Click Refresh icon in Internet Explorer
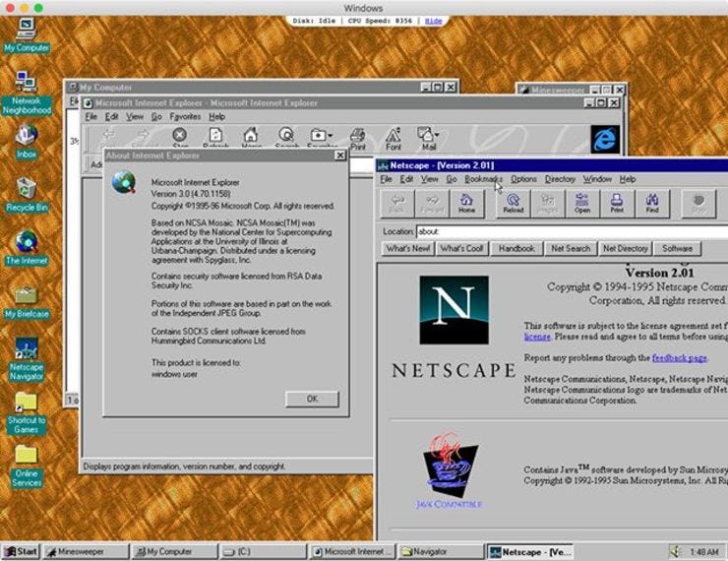Viewport: 728px width, 561px height. [x=215, y=138]
